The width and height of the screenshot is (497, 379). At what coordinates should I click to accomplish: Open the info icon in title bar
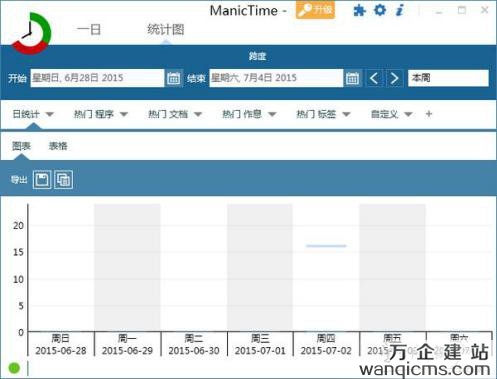coord(399,10)
